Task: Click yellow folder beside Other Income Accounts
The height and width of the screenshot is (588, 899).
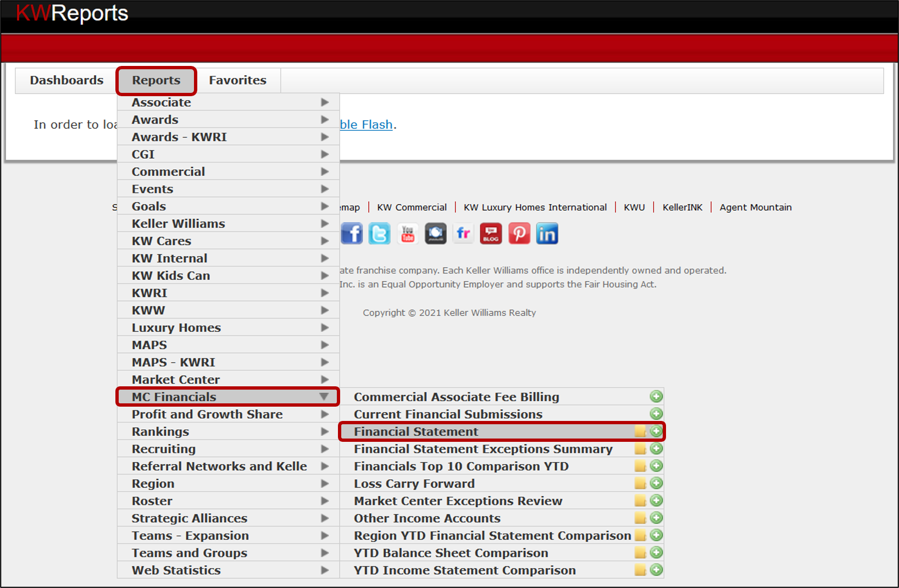Action: point(640,518)
